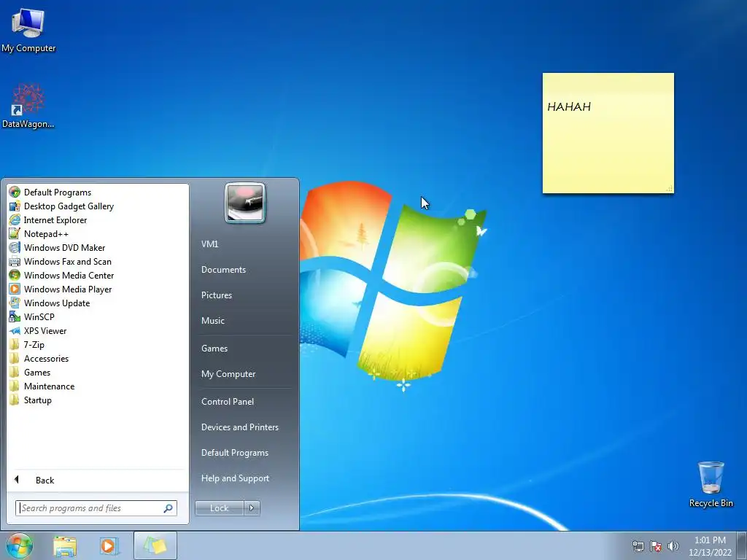Open XPS Viewer
Image resolution: width=747 pixels, height=560 pixels.
tap(45, 330)
